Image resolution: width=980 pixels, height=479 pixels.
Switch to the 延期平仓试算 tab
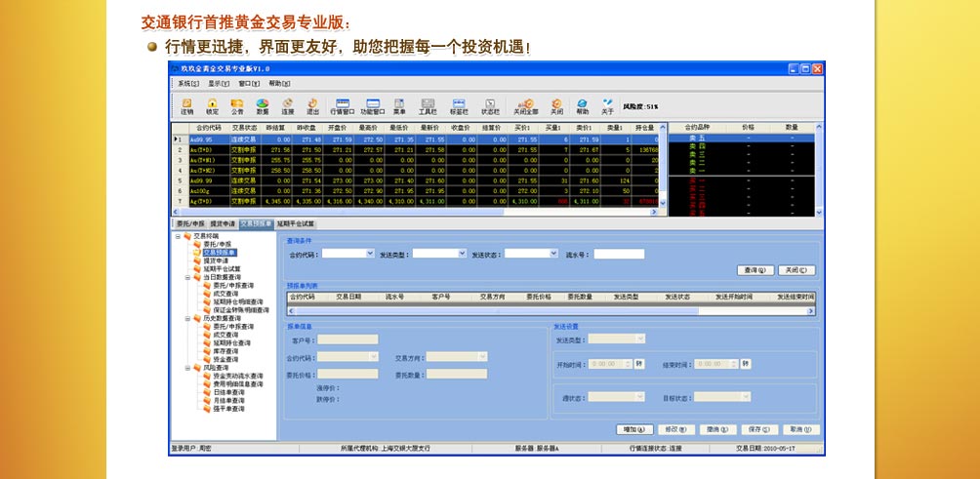click(x=296, y=223)
